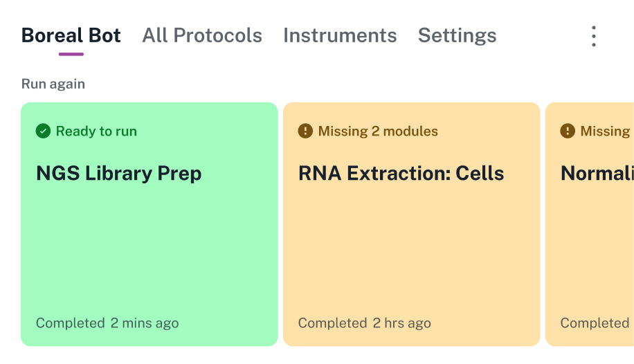Click the Run again section heading

click(x=53, y=84)
